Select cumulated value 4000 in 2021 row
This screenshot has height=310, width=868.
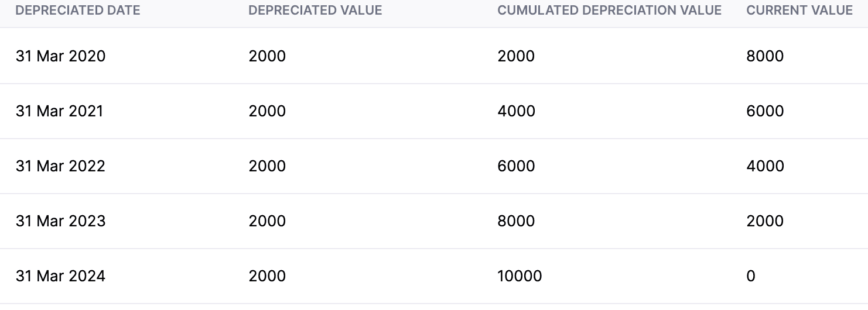[x=516, y=111]
